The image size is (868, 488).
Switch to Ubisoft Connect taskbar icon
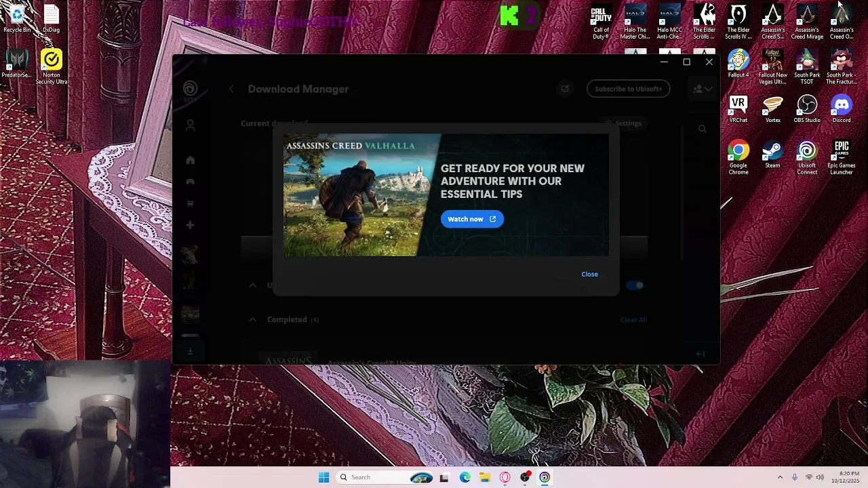(x=545, y=477)
